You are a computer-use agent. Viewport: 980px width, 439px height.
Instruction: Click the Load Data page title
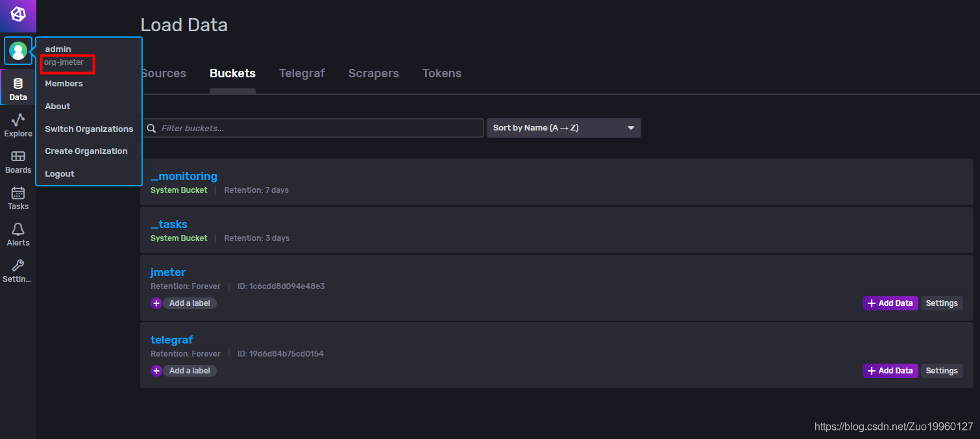[184, 25]
